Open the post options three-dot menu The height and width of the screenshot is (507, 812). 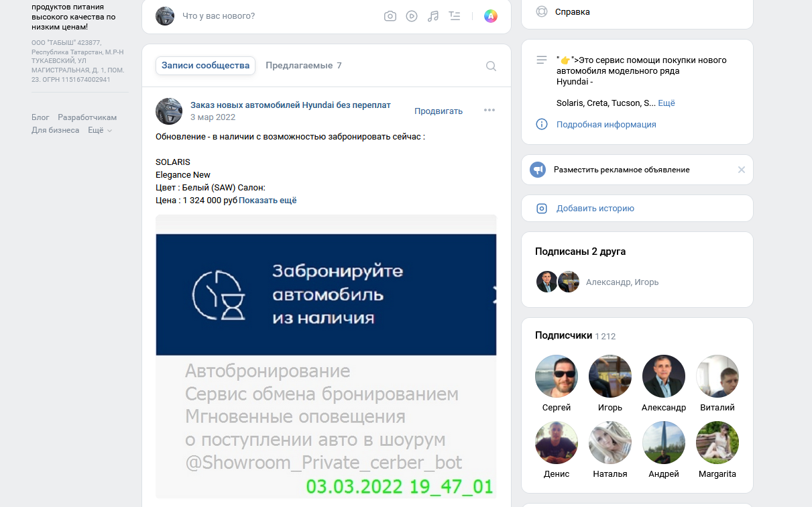coord(489,111)
